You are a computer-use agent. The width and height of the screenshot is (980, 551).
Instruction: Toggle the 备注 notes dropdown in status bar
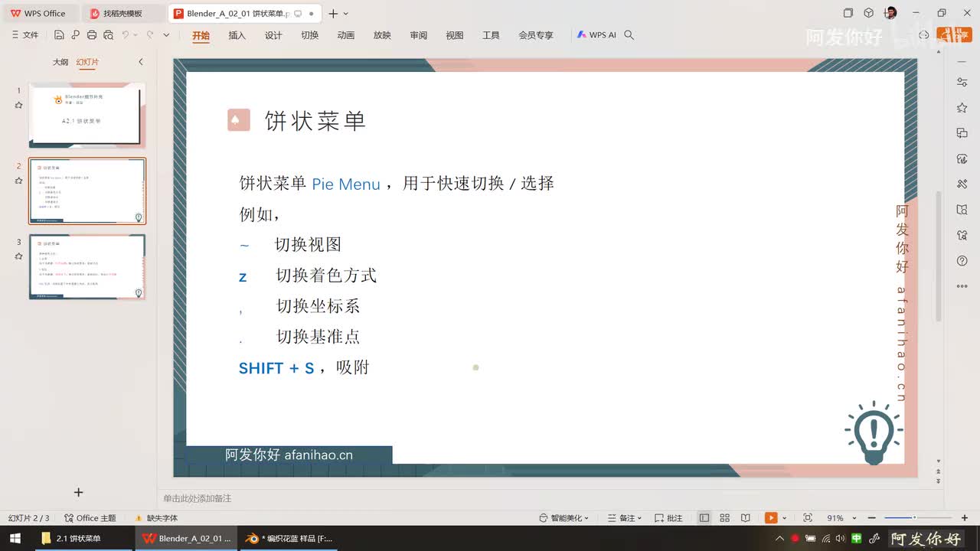tap(624, 518)
